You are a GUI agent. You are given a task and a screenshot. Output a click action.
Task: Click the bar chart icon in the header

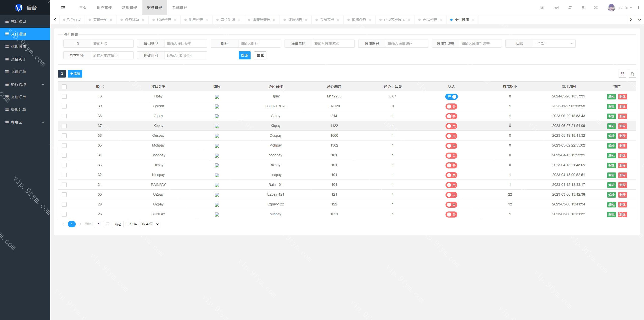(x=542, y=8)
